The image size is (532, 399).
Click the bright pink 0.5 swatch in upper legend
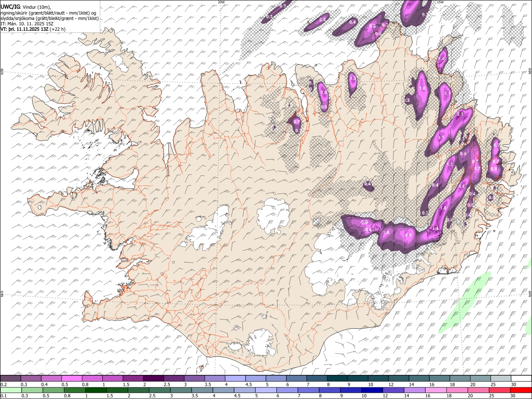click(71, 379)
